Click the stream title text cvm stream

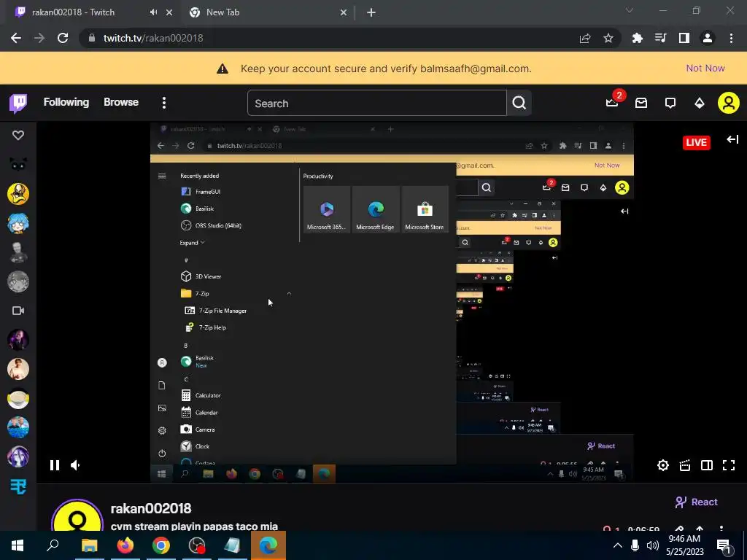click(x=194, y=526)
